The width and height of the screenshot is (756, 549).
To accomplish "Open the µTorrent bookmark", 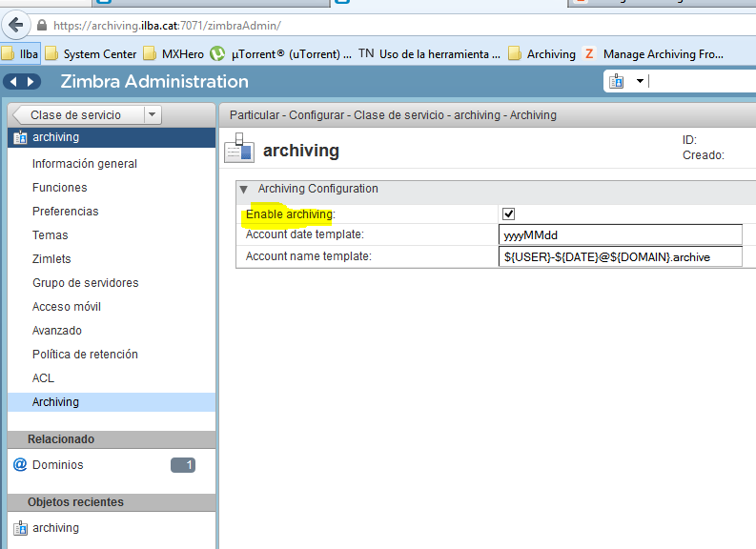I will (x=281, y=53).
